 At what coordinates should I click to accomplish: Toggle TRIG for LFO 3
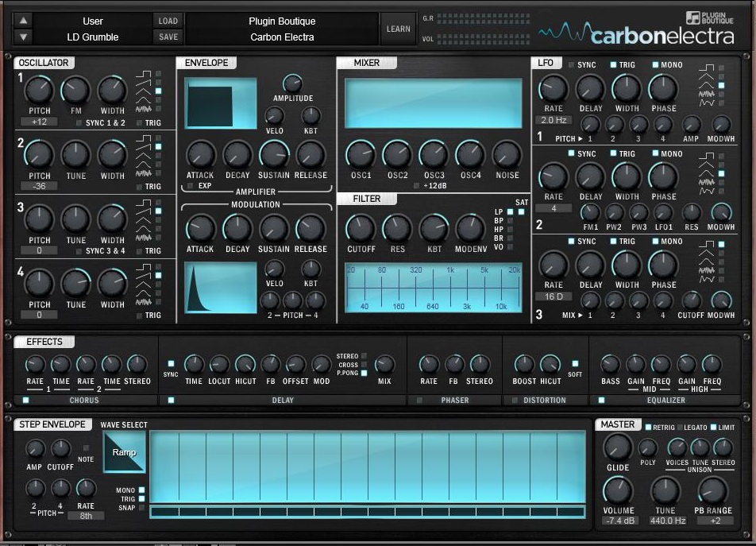point(613,241)
